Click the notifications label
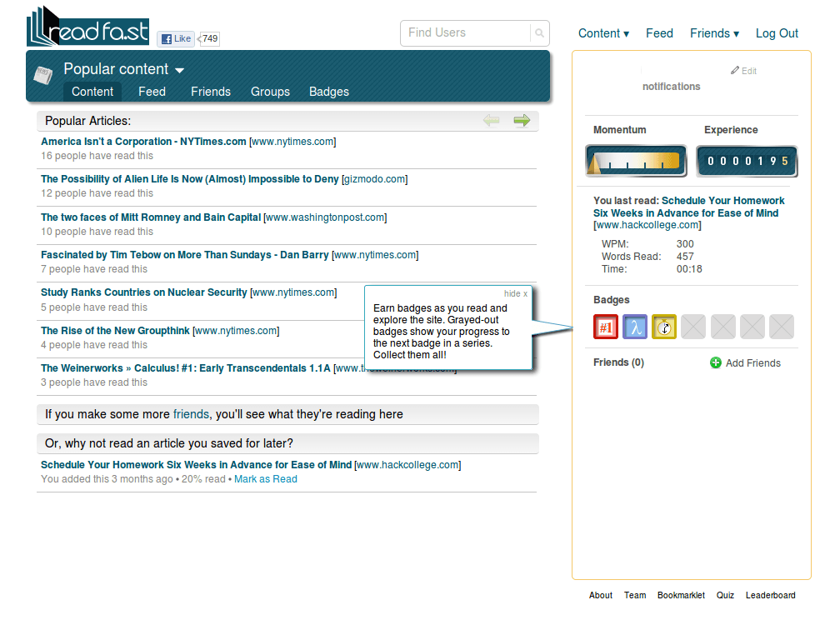This screenshot has height=635, width=840. [672, 87]
